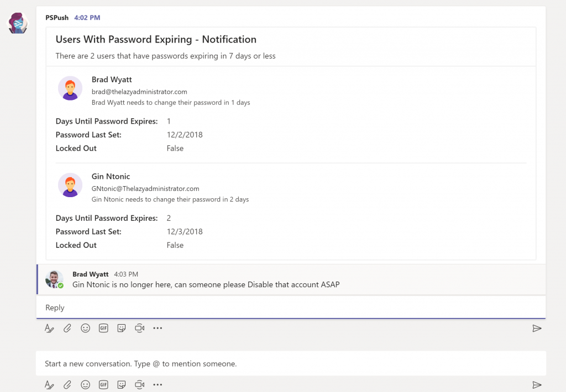566x392 pixels.
Task: Open emoji picker for new conversation
Action: point(85,385)
